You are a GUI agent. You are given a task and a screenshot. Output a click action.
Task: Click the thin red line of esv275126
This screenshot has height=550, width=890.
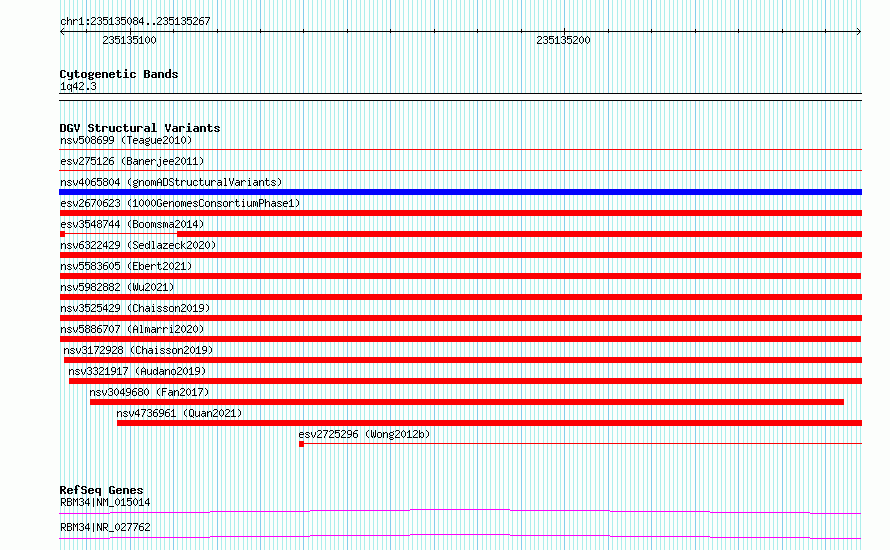click(460, 170)
